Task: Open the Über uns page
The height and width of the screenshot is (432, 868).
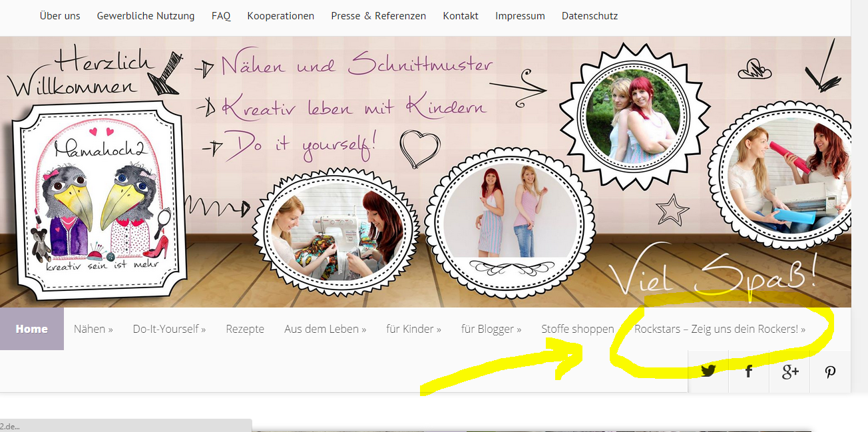Action: [x=60, y=16]
